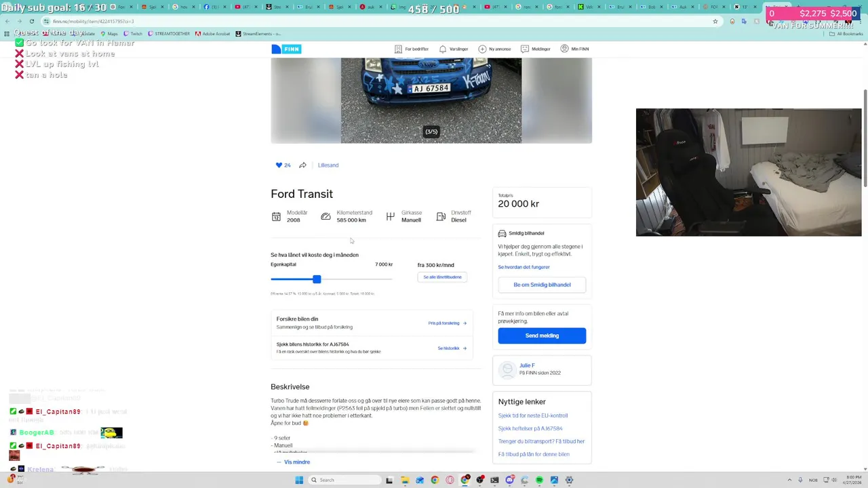Open clock and date in taskbar
Image resolution: width=868 pixels, height=488 pixels.
(852, 480)
